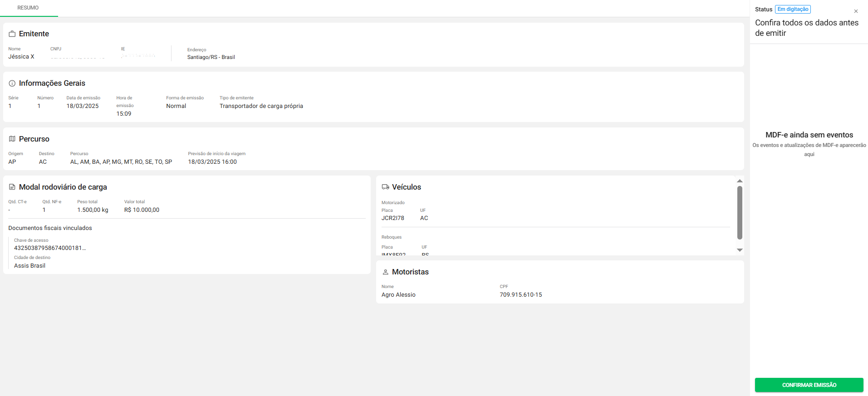868x396 pixels.
Task: Click the Emitente briefcase icon
Action: pos(12,34)
